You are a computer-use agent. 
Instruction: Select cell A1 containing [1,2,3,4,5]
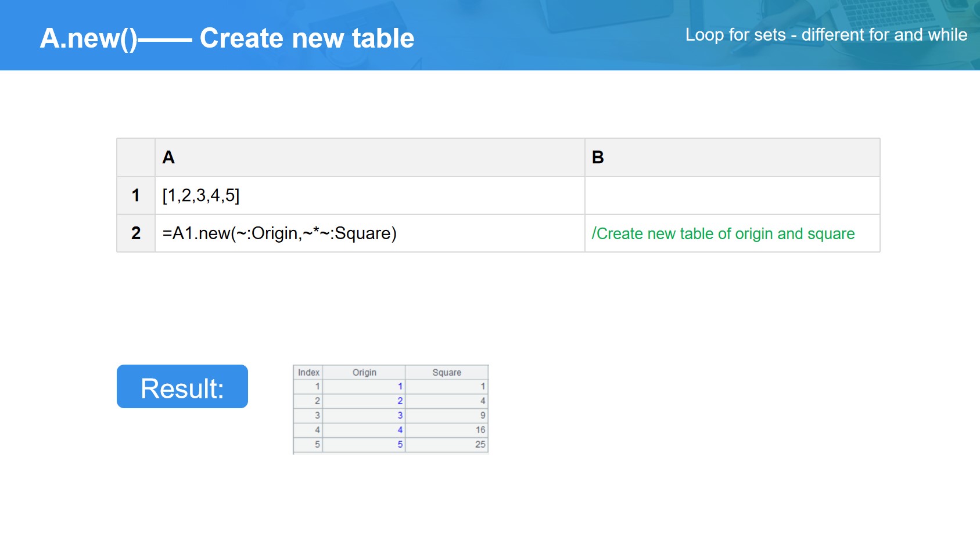(369, 196)
